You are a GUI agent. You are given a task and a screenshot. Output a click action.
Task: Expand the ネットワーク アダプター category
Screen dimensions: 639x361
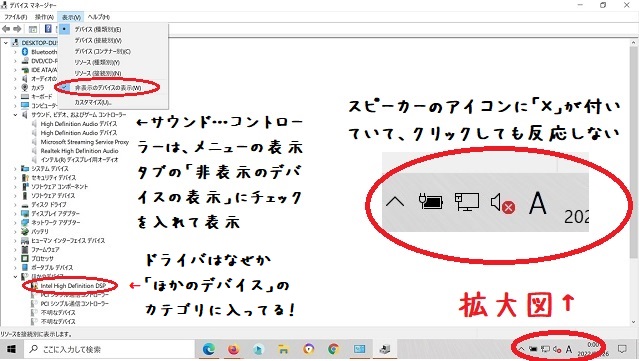[15, 222]
